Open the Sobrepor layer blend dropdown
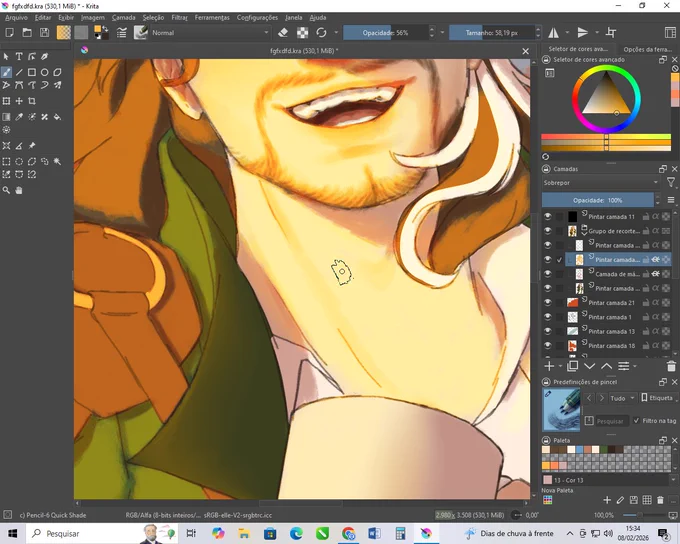This screenshot has width=680, height=544. tap(601, 183)
